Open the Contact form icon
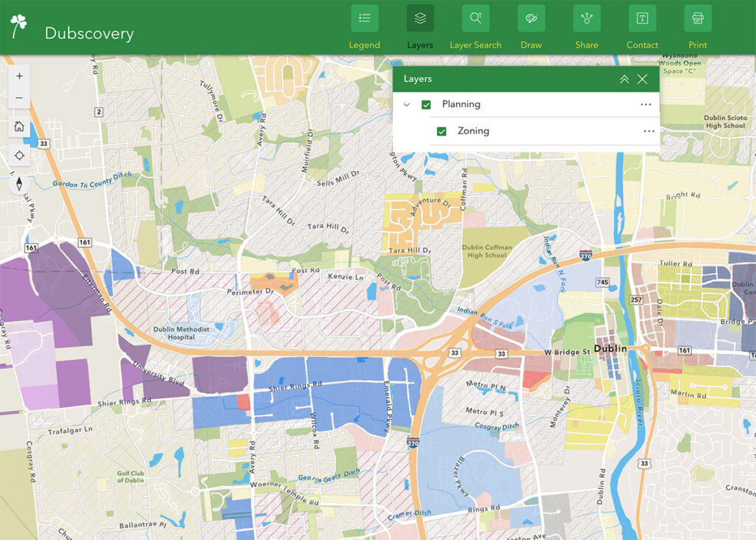This screenshot has height=540, width=756. pyautogui.click(x=642, y=18)
